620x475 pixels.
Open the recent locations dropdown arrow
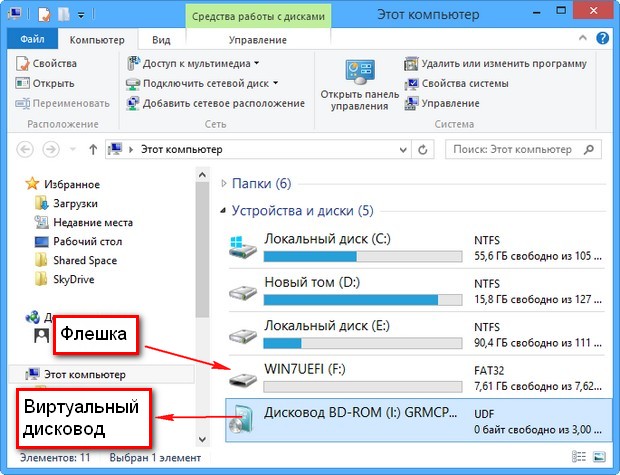coord(73,150)
